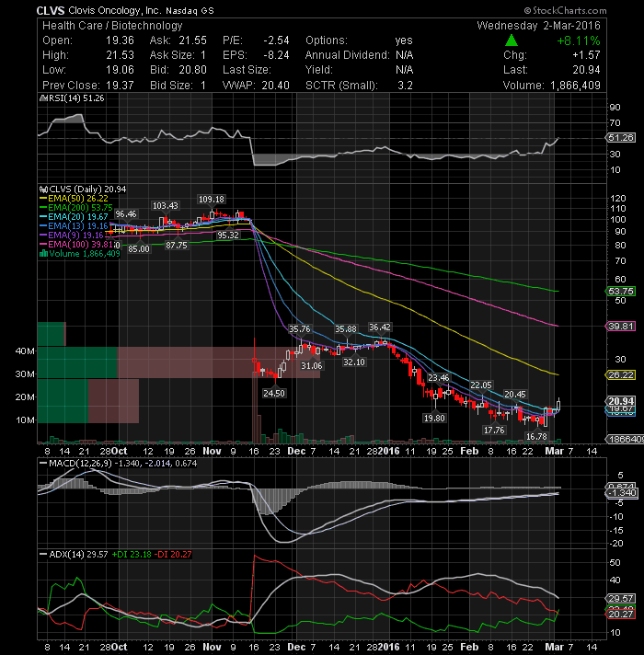Screen dimensions: 644x655
Task: Click the Wednesday 2-Mar-2016 date
Action: (538, 26)
